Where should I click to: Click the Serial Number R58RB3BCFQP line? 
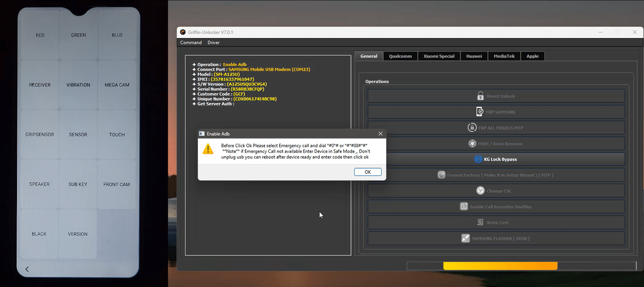tap(228, 89)
